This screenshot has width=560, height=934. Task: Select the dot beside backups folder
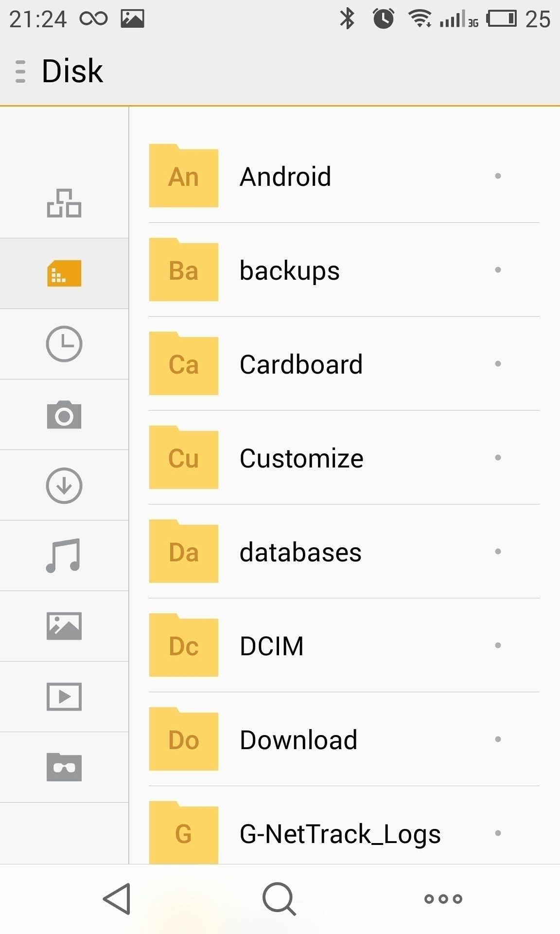tap(498, 270)
